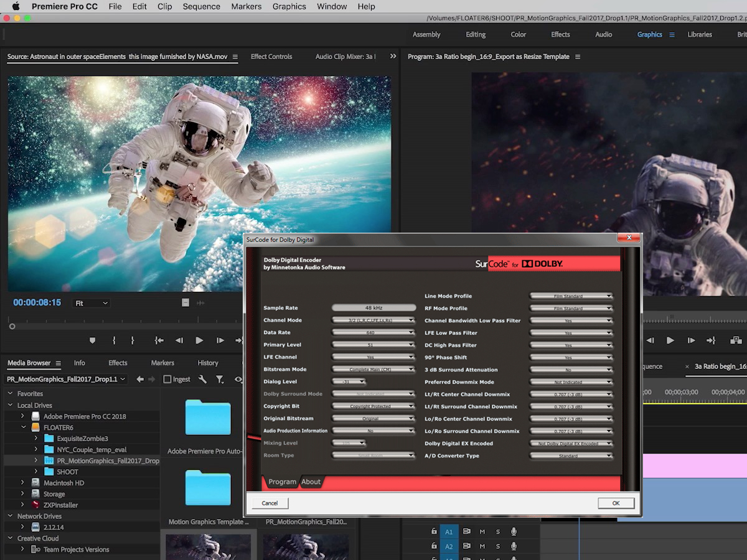
Task: Step back one frame in Program monitor
Action: (650, 340)
